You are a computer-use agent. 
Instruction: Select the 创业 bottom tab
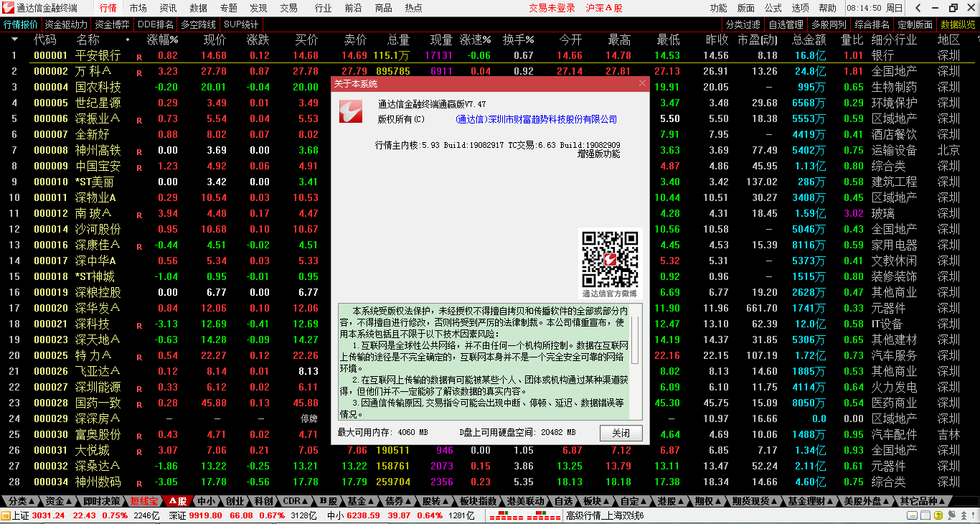(235, 501)
